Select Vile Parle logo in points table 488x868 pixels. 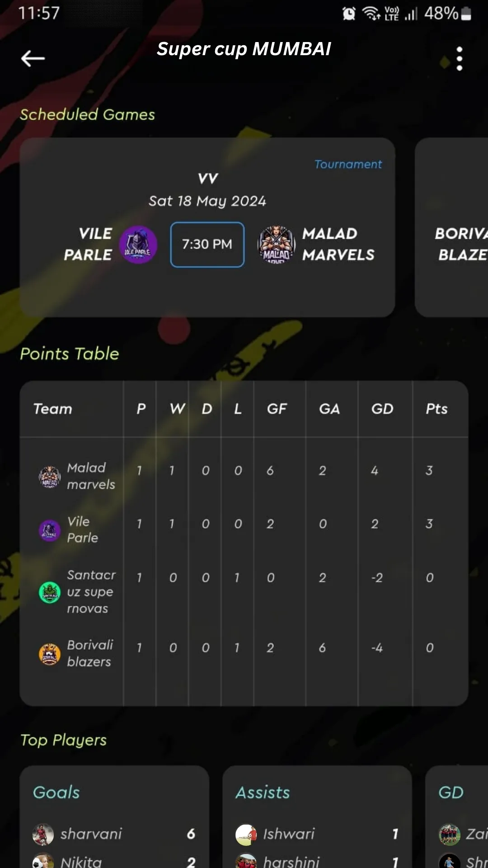pos(50,530)
